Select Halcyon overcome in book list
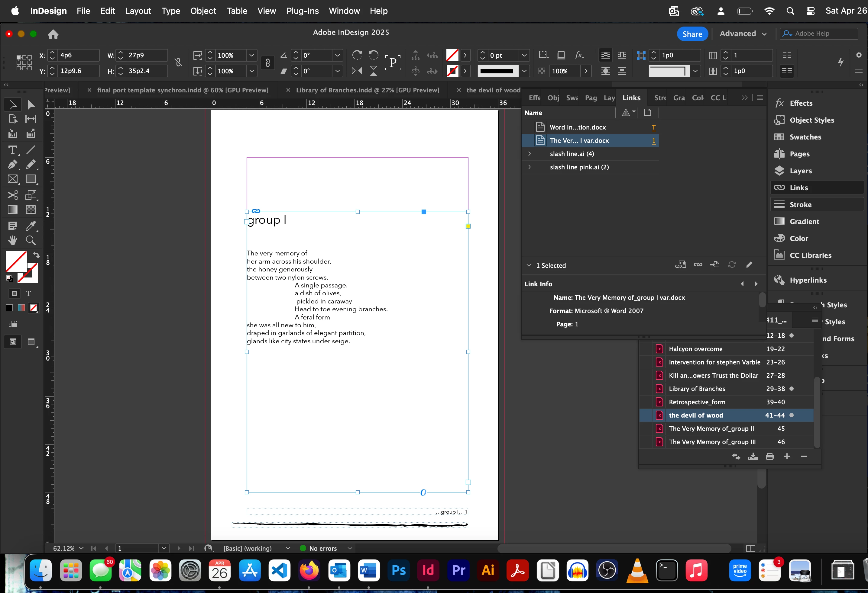Viewport: 868px width, 593px height. click(x=695, y=349)
